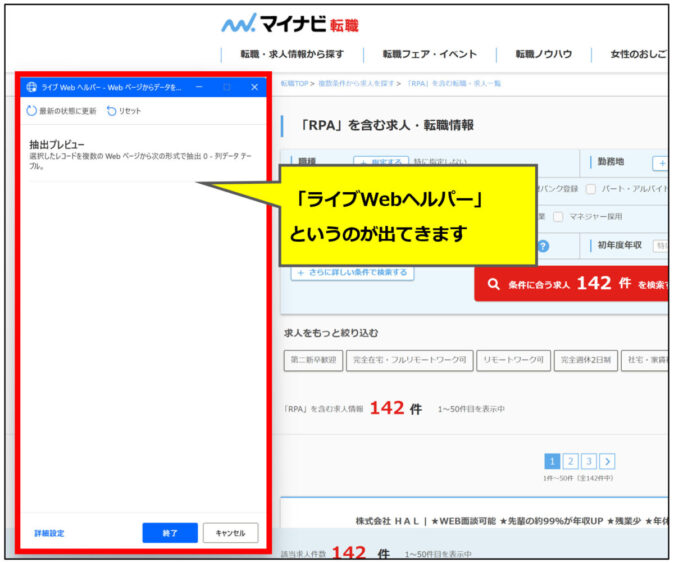674x563 pixels.
Task: Click the magnifier icon on red search button
Action: pos(493,284)
